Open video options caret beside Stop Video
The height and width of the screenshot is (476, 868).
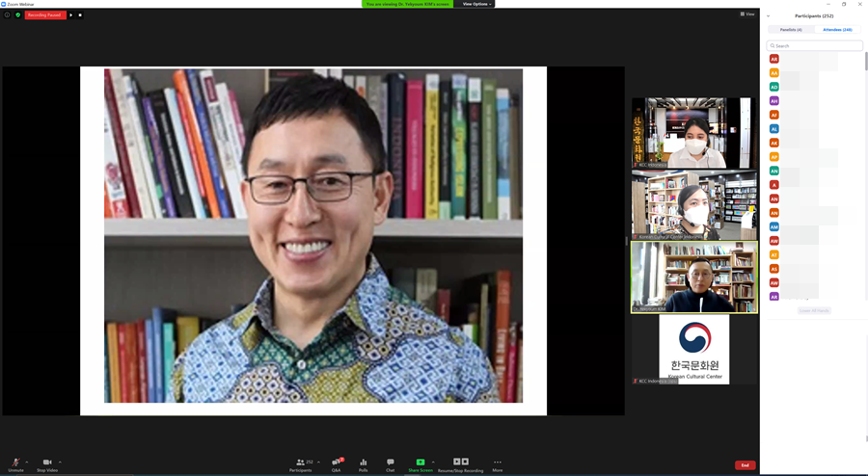click(60, 463)
